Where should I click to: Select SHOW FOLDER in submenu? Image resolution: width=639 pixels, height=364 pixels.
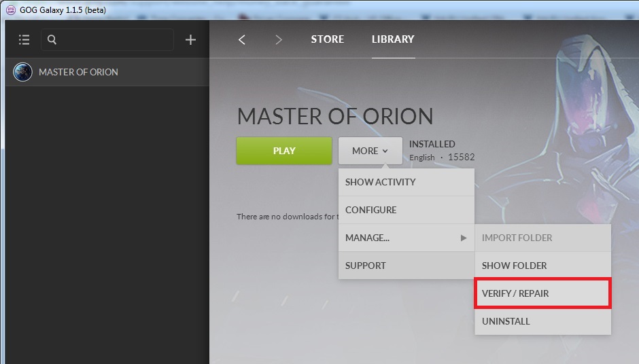tap(542, 266)
